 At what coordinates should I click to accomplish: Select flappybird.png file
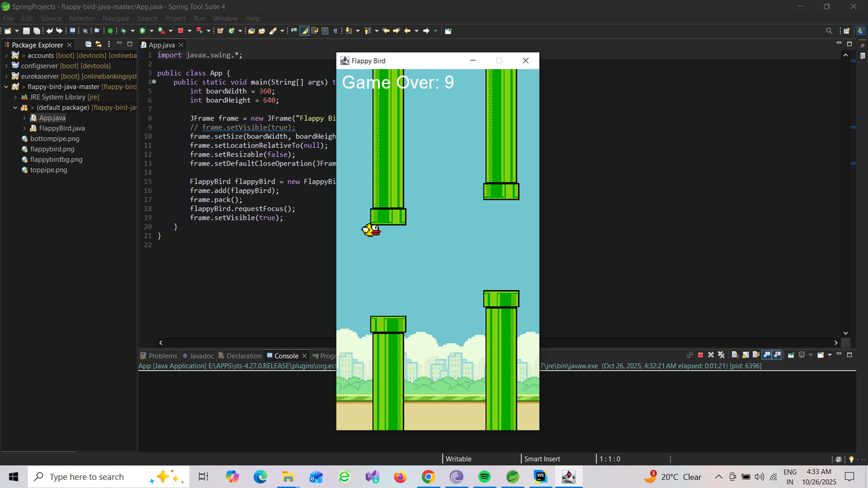[52, 149]
